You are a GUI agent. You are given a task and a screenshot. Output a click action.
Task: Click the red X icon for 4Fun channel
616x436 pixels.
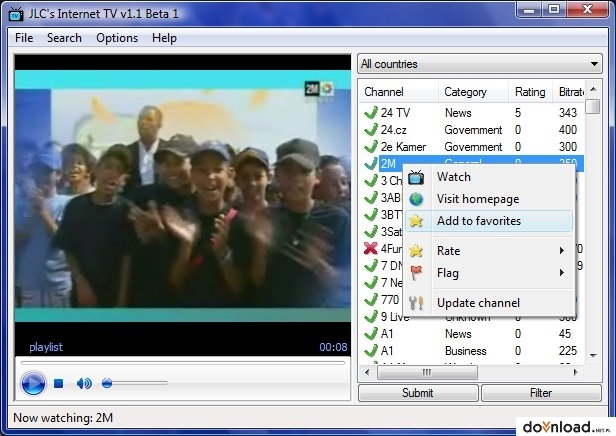click(x=370, y=248)
